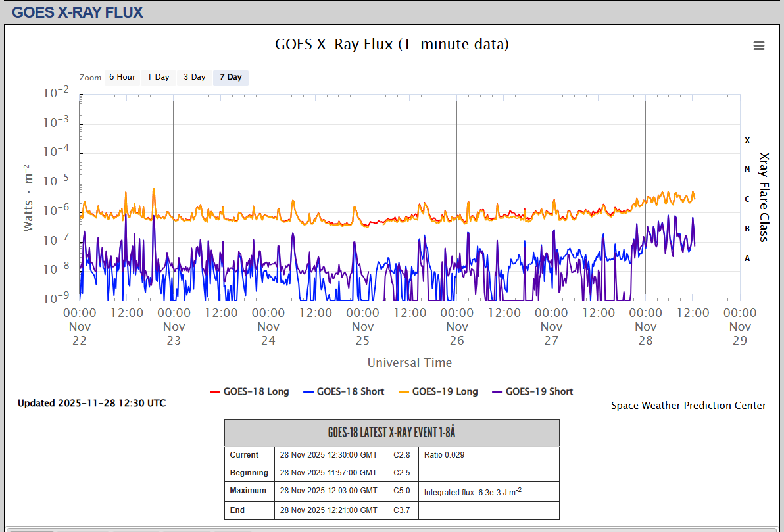Select the Maximum row C5.0 cell
This screenshot has height=532, width=784.
(x=402, y=491)
